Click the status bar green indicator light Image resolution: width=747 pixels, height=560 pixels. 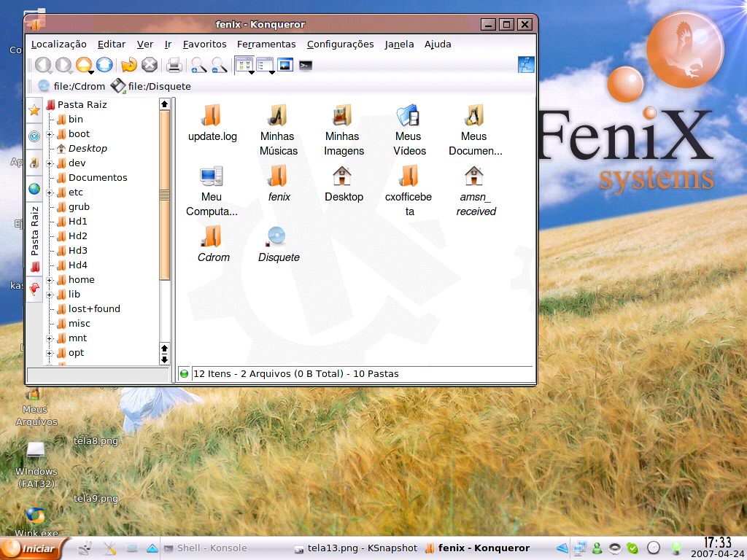coord(184,374)
